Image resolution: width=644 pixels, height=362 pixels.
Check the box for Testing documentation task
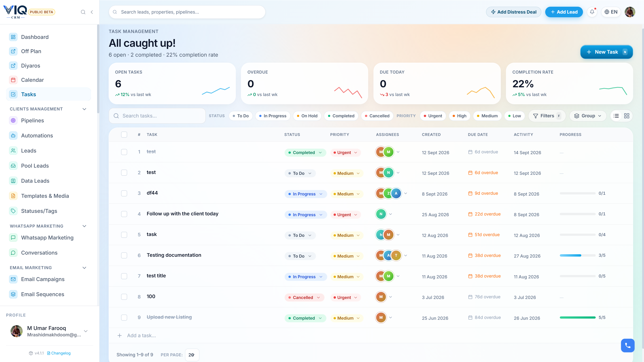124,255
